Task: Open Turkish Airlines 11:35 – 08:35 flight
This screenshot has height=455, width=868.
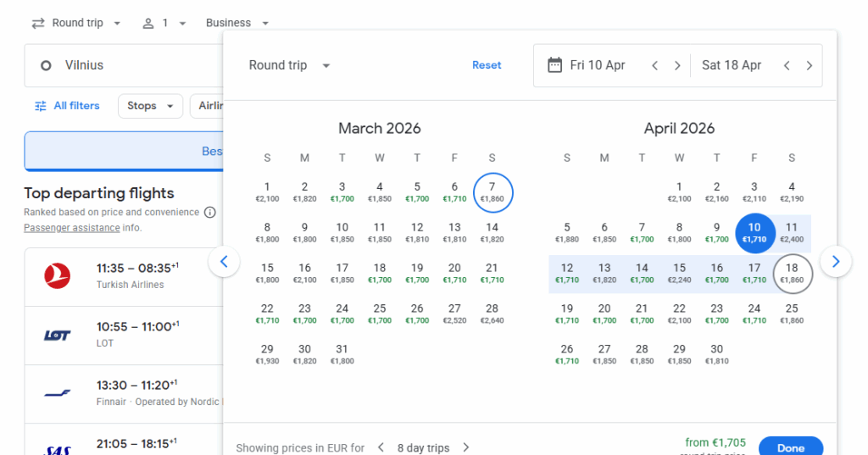Action: 124,277
